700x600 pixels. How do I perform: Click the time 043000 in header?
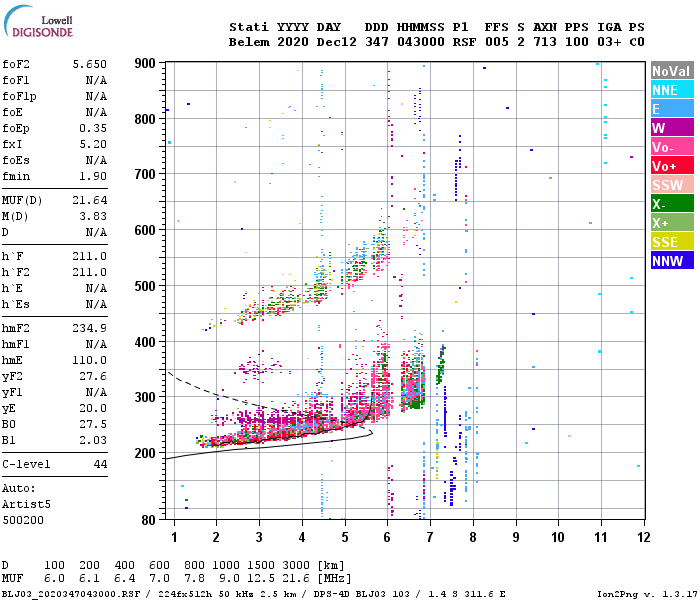click(x=421, y=42)
